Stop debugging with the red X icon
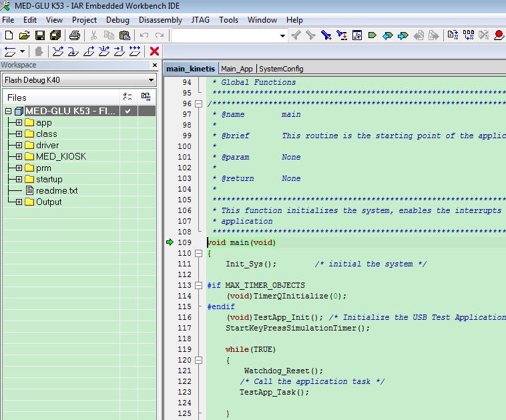This screenshot has height=420, width=506. click(x=155, y=51)
